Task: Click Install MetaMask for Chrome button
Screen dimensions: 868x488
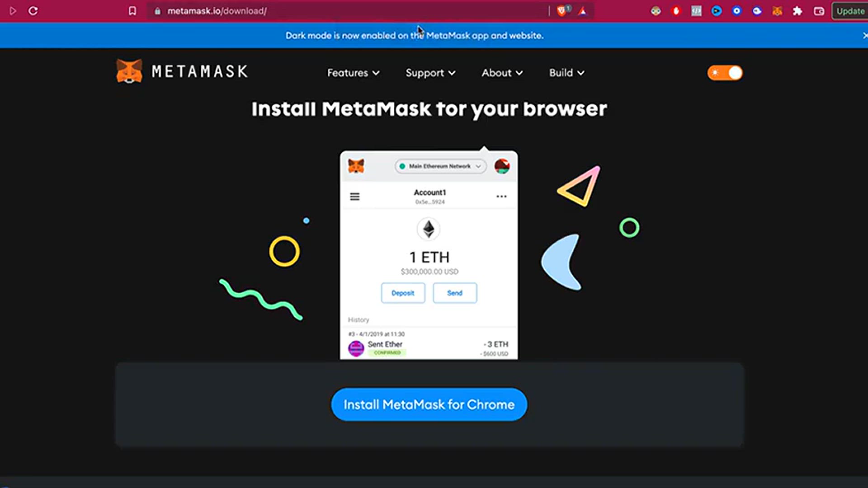Action: pos(429,404)
